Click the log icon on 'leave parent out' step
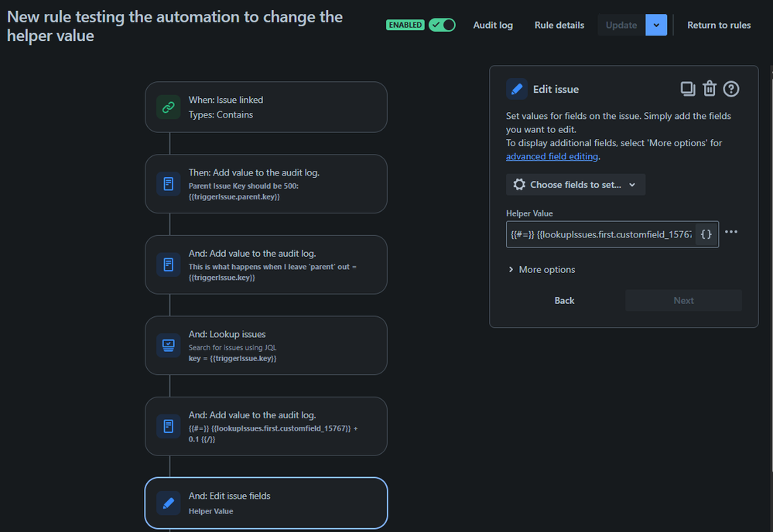 169,264
